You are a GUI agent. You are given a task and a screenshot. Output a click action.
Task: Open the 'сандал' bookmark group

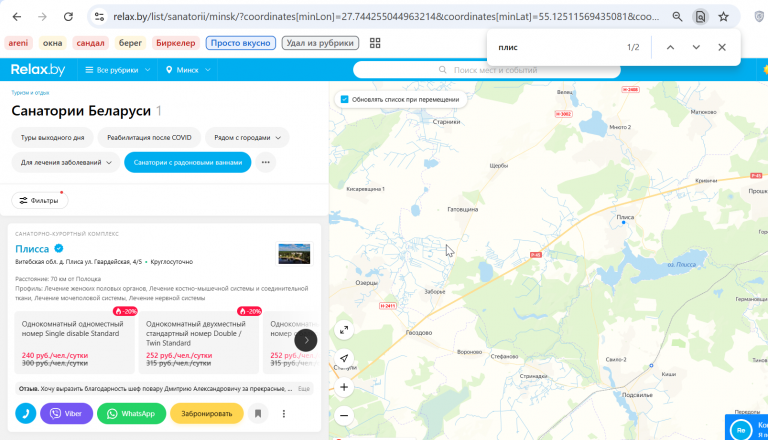(90, 43)
